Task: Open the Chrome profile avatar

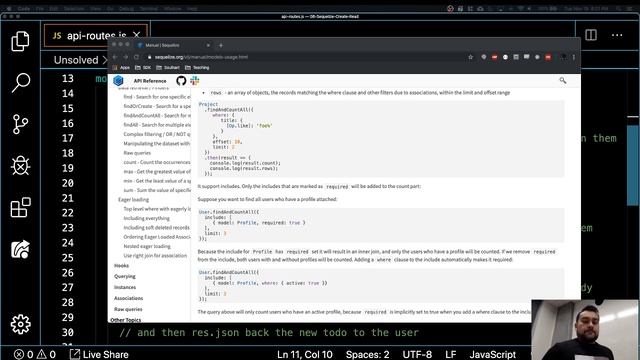Action: coord(563,57)
